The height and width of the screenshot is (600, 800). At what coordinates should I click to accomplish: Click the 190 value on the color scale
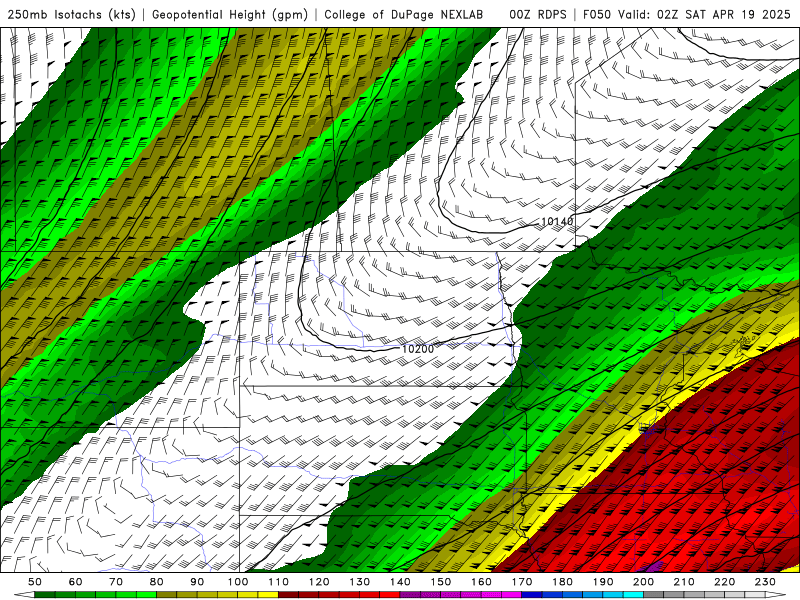click(603, 582)
